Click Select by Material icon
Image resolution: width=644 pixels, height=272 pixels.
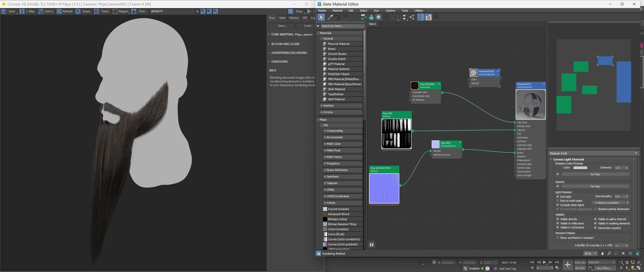click(x=437, y=17)
